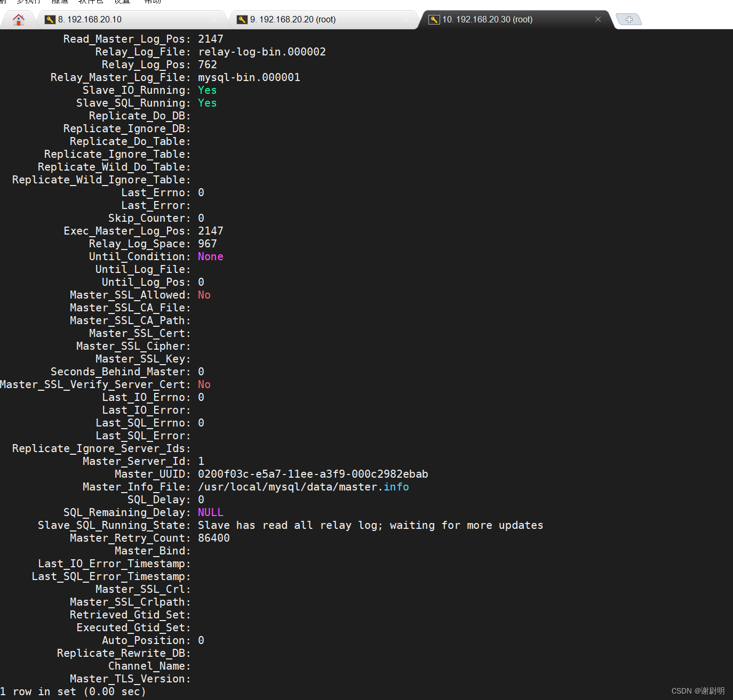
Task: Click the Last_SQL_Error_Timestamp label
Action: [111, 576]
